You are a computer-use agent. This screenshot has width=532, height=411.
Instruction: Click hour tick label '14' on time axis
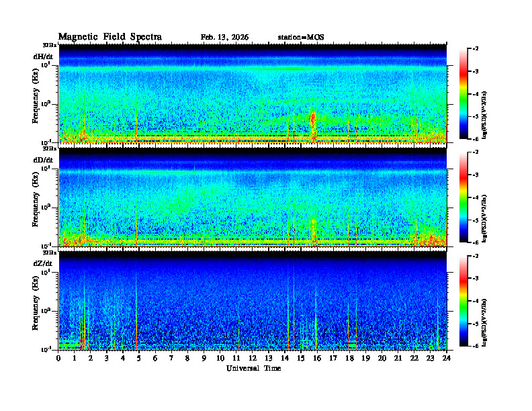(x=285, y=359)
